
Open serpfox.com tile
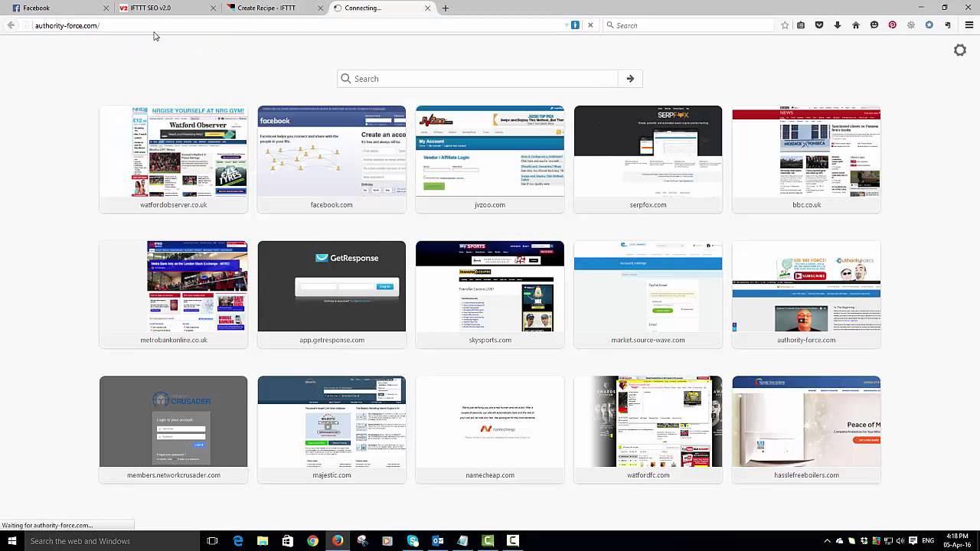coord(648,159)
